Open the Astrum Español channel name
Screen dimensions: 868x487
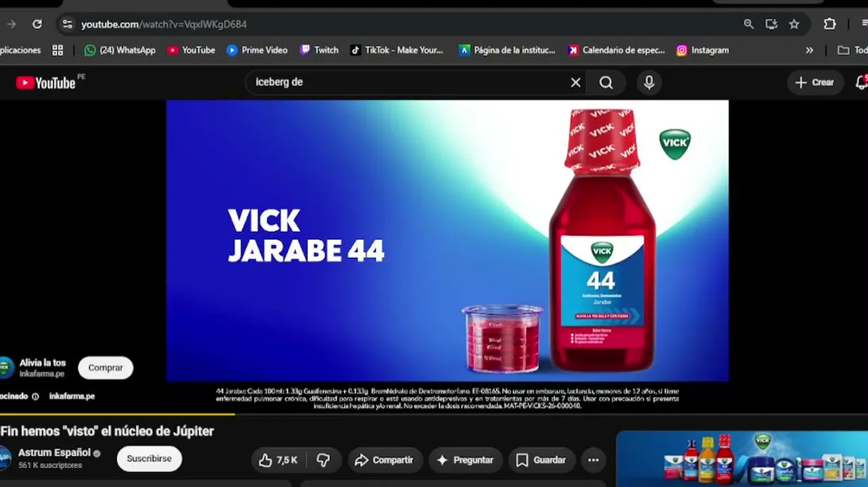(54, 453)
